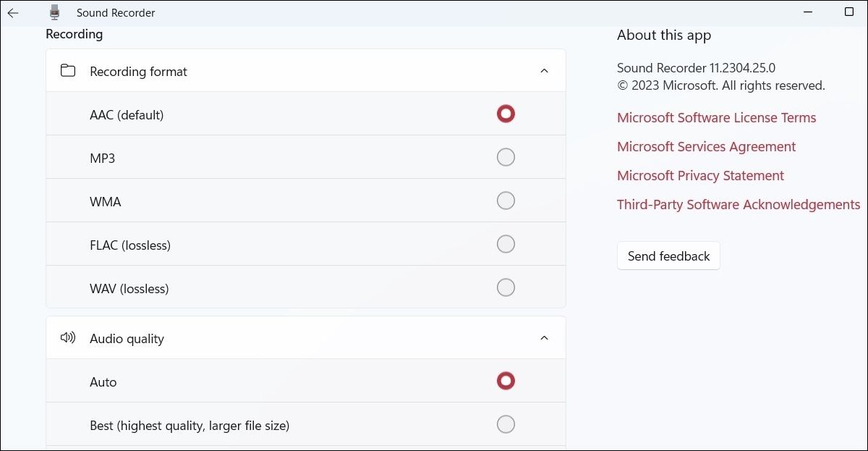Click the speaker icon beside Audio quality
Viewport: 868px width, 451px height.
click(x=67, y=337)
